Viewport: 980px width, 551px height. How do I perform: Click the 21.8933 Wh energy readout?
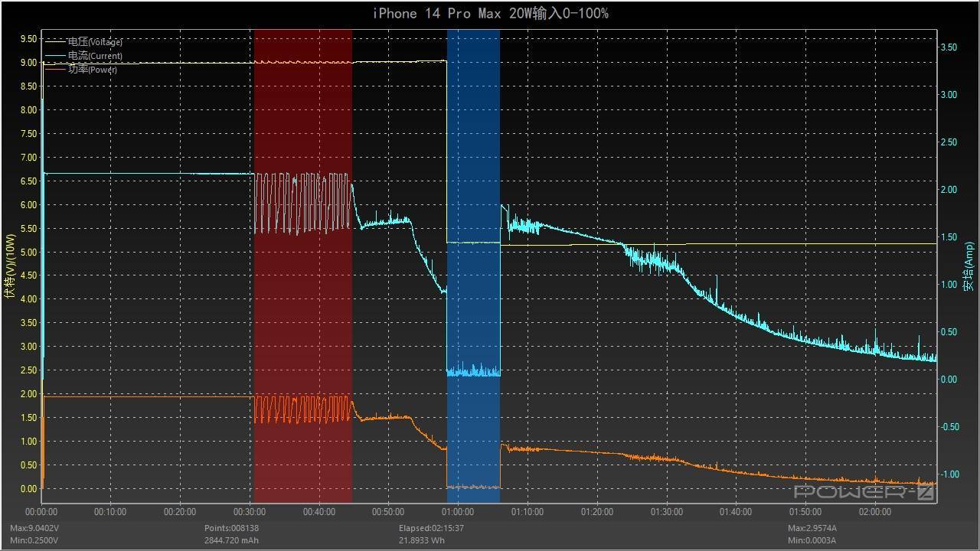(422, 540)
